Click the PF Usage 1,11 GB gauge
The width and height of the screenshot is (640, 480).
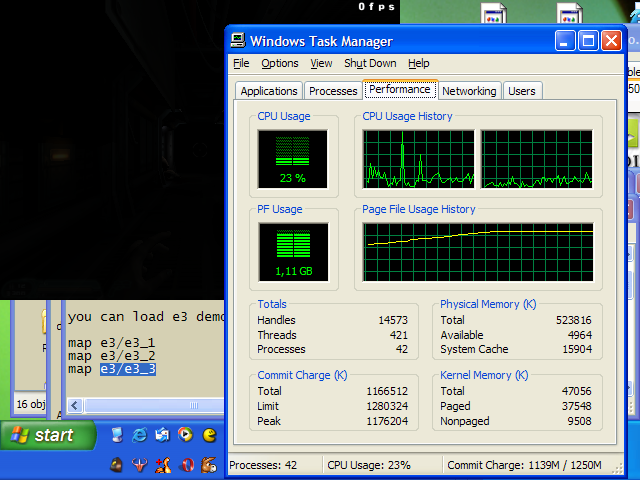click(x=293, y=252)
